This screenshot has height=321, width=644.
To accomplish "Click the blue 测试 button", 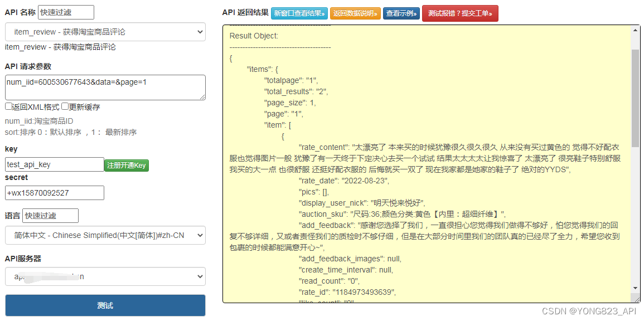I will pyautogui.click(x=105, y=305).
